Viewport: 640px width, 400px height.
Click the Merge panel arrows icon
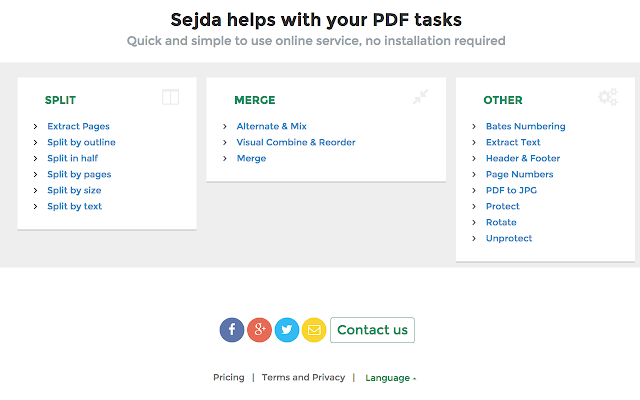(x=420, y=97)
